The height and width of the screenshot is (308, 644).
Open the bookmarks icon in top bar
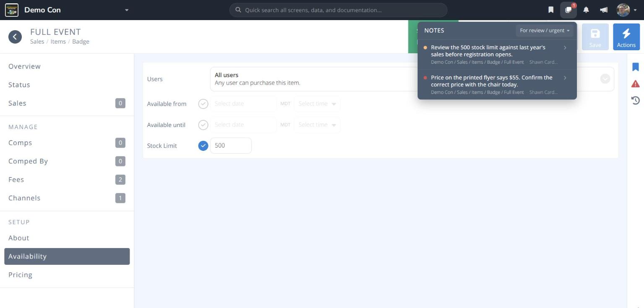pyautogui.click(x=551, y=10)
